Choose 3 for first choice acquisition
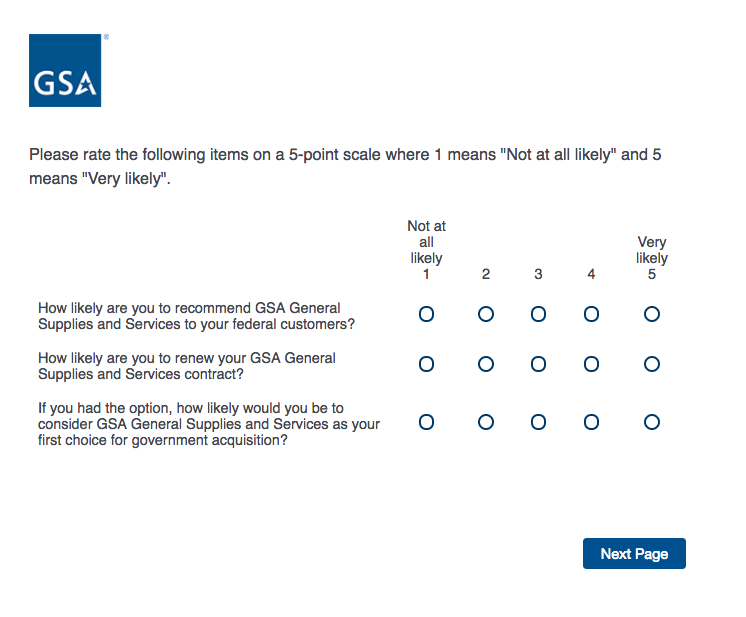Image resolution: width=746 pixels, height=617 pixels. point(538,422)
